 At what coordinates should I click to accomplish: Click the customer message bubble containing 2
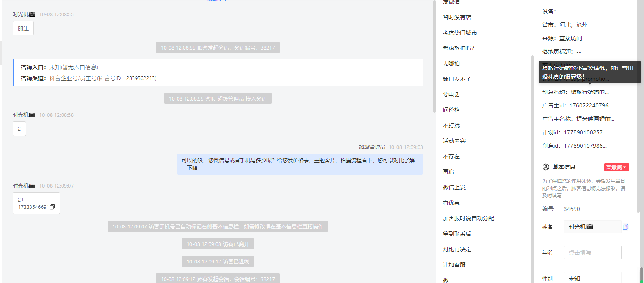pos(19,129)
